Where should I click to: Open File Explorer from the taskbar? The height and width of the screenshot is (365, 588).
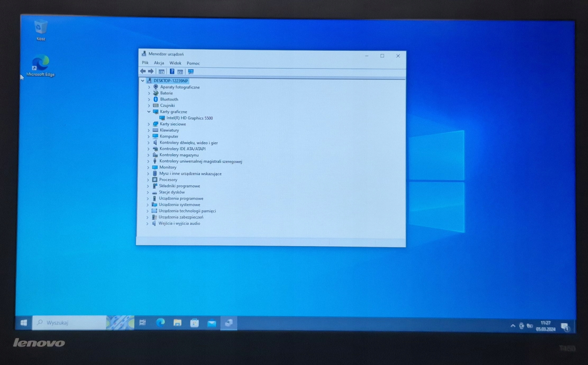click(x=177, y=323)
